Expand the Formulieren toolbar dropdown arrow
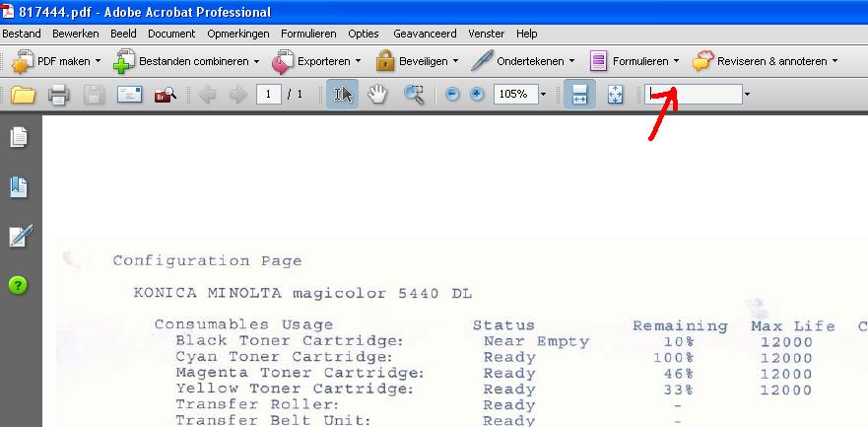The width and height of the screenshot is (868, 427). pyautogui.click(x=677, y=61)
